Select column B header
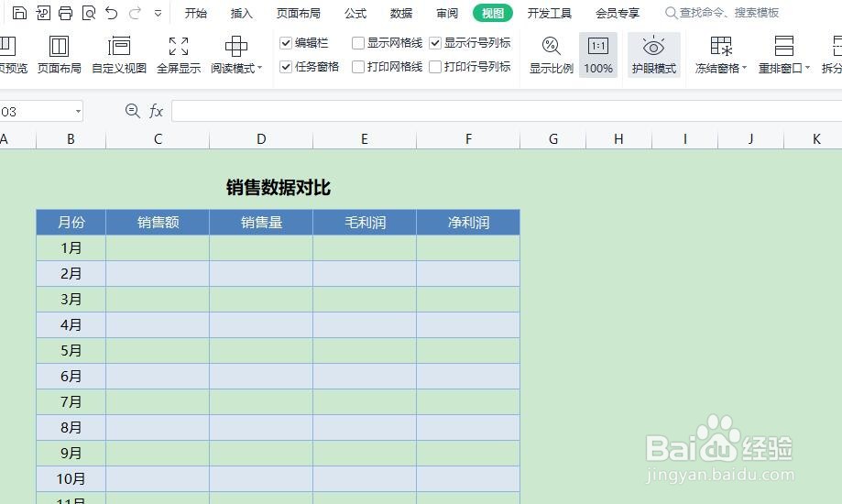Screen dimensions: 842x504 (x=71, y=139)
